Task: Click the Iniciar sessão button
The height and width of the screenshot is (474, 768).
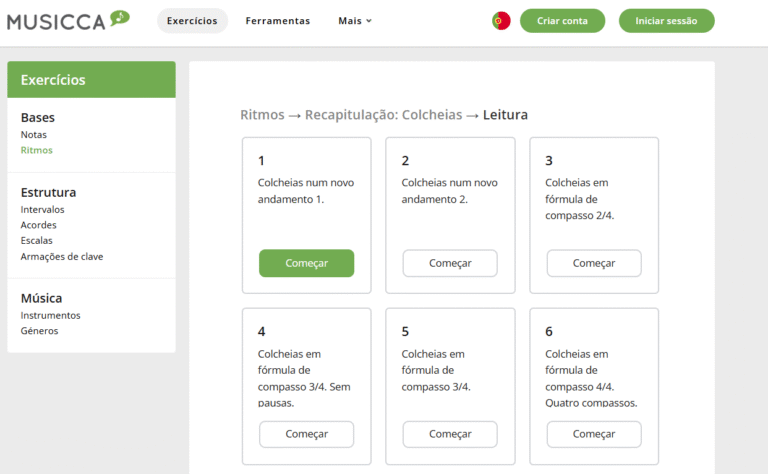Action: coord(666,21)
